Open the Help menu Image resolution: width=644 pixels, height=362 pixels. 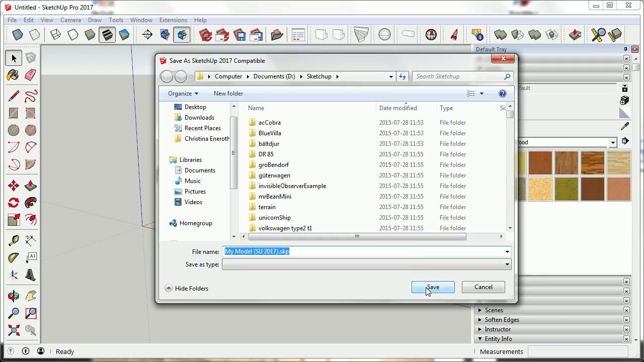tap(200, 20)
